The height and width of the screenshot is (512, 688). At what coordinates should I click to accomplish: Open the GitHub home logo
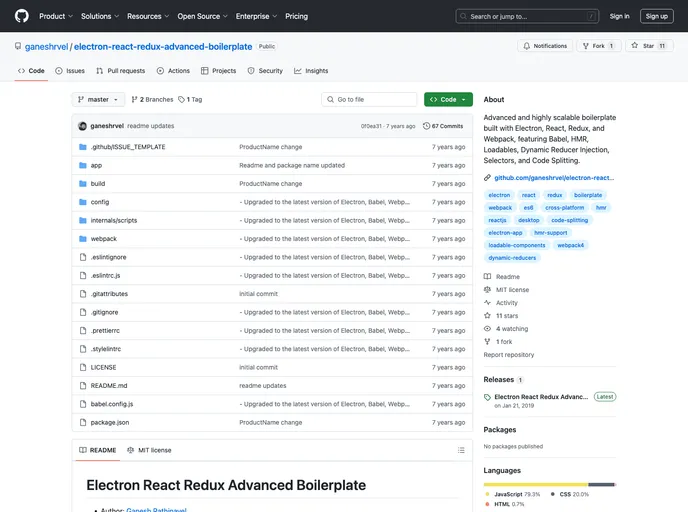pos(22,16)
